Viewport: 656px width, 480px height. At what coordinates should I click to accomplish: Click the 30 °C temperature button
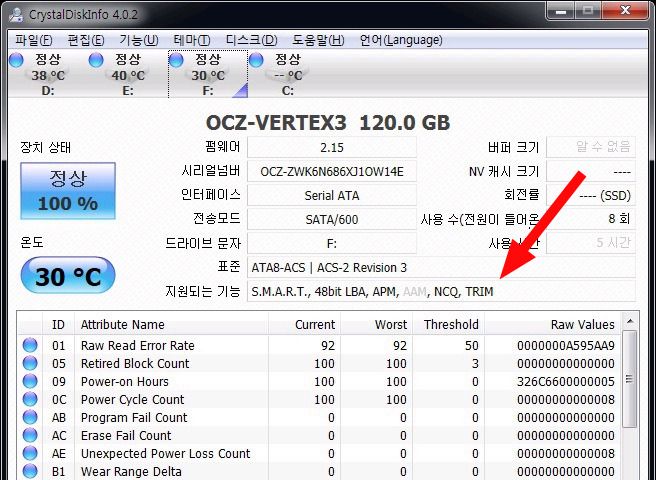tap(68, 275)
